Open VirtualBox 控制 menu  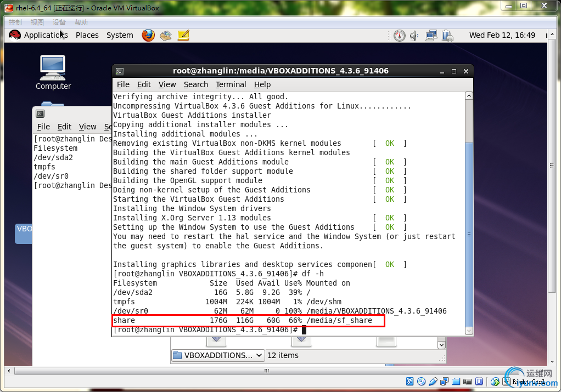[15, 22]
